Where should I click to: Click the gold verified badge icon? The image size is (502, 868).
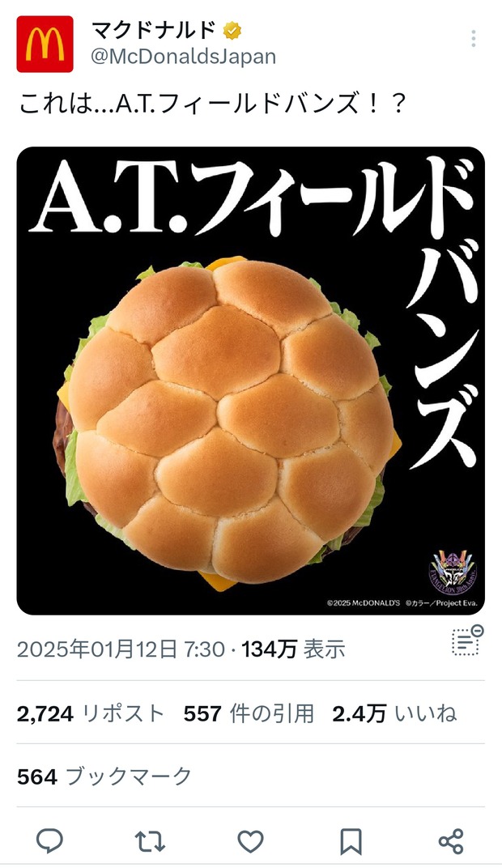pos(232,32)
